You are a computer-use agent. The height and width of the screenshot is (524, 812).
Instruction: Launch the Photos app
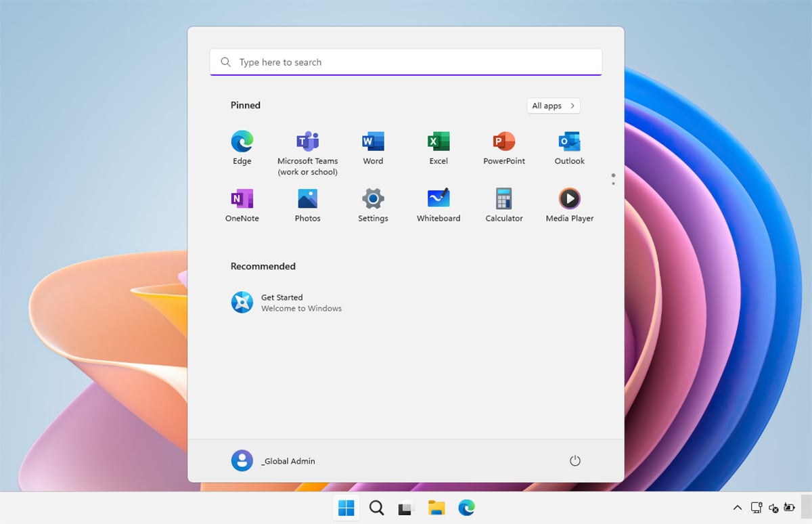tap(307, 206)
